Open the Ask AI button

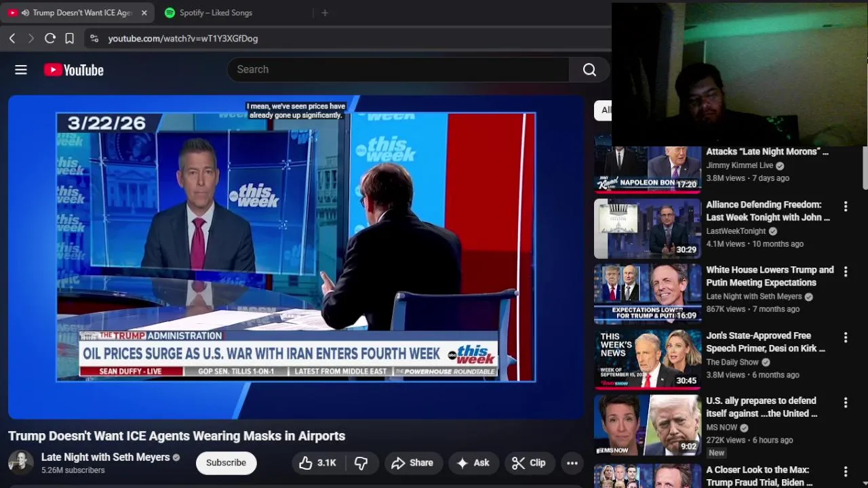473,463
